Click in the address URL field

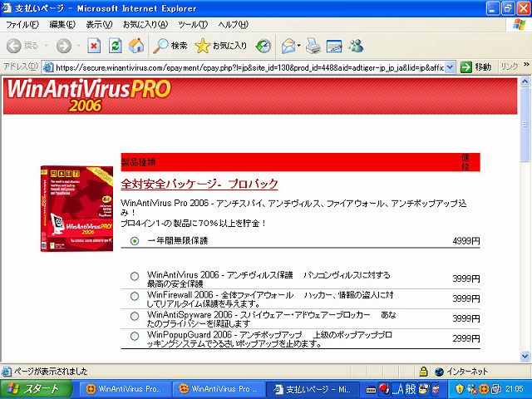click(249, 67)
